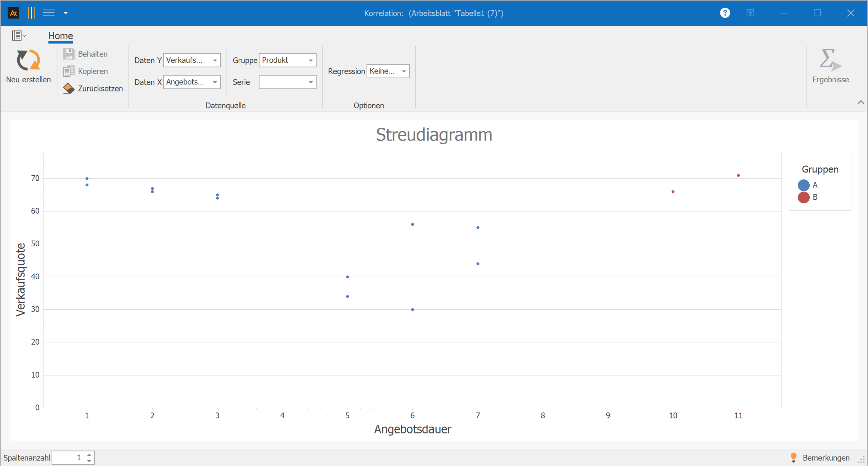The width and height of the screenshot is (868, 466).
Task: Click the Zurücksetzen eraser icon
Action: pyautogui.click(x=69, y=88)
